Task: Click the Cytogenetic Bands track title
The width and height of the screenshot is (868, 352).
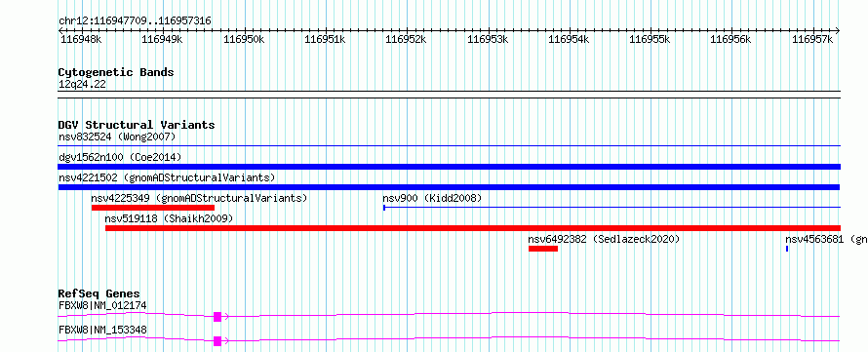Action: (116, 72)
